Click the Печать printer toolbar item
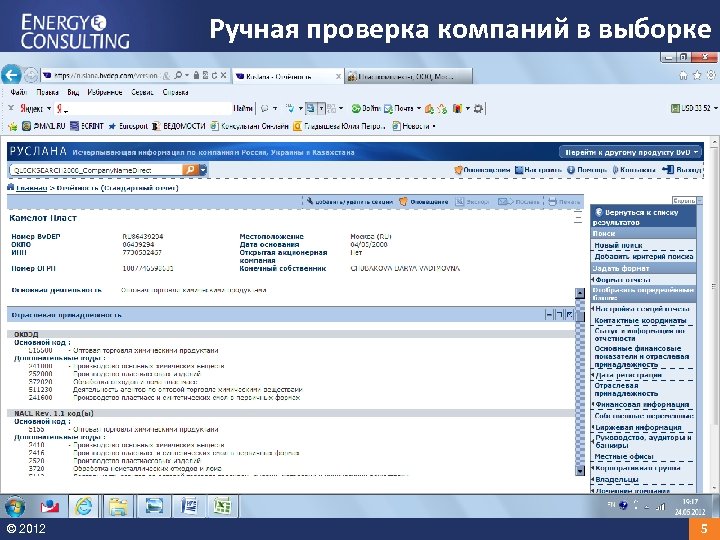The image size is (720, 540). [x=565, y=202]
